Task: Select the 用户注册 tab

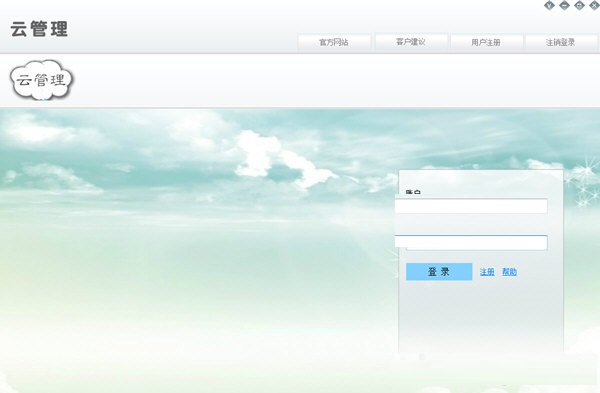Action: pyautogui.click(x=486, y=42)
